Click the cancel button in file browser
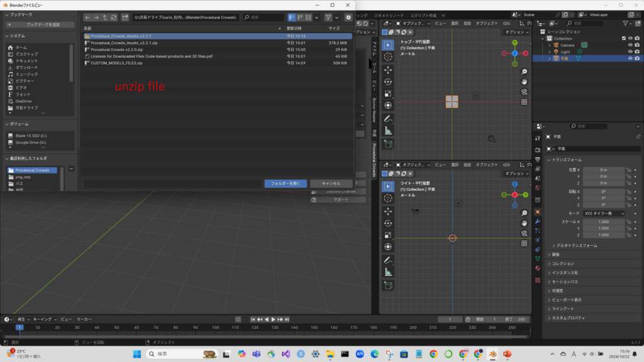 point(331,184)
